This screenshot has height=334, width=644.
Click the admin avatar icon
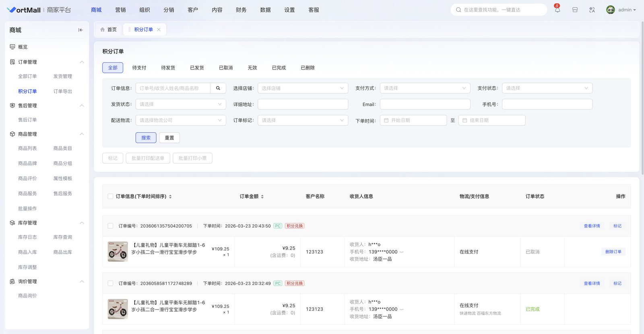[x=610, y=10]
